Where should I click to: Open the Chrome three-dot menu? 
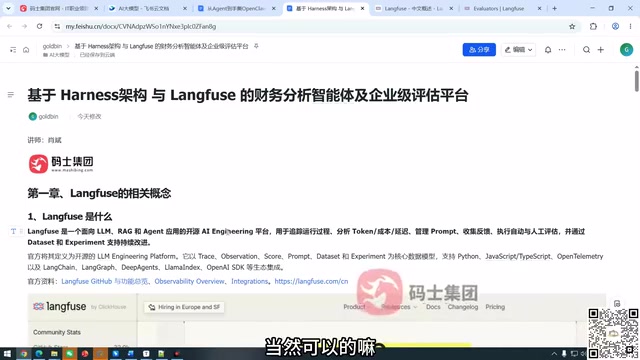click(x=630, y=26)
